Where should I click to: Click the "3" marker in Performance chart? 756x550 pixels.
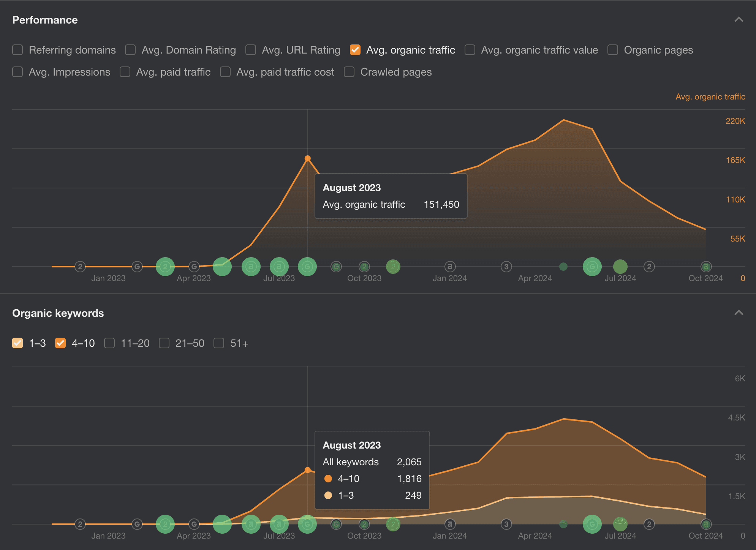coord(506,267)
